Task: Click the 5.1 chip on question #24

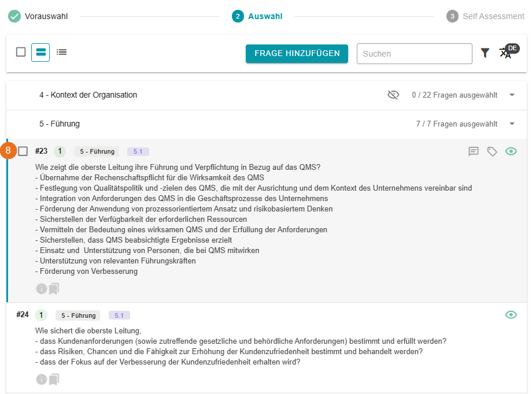Action: click(x=119, y=315)
